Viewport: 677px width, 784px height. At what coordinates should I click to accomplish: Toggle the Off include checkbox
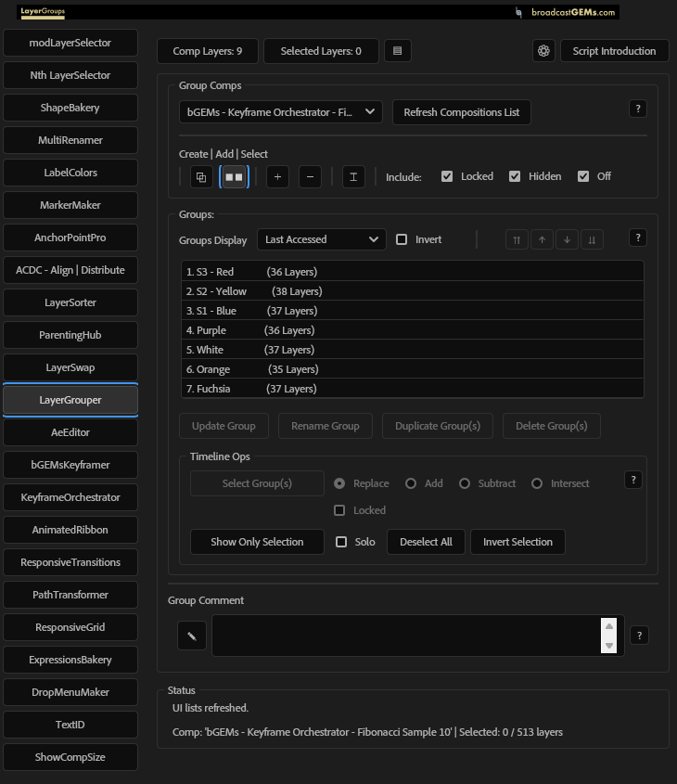coord(583,176)
